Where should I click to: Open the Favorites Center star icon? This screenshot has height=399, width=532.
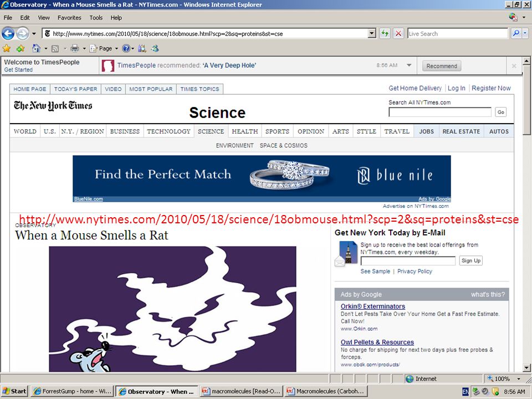click(x=7, y=49)
